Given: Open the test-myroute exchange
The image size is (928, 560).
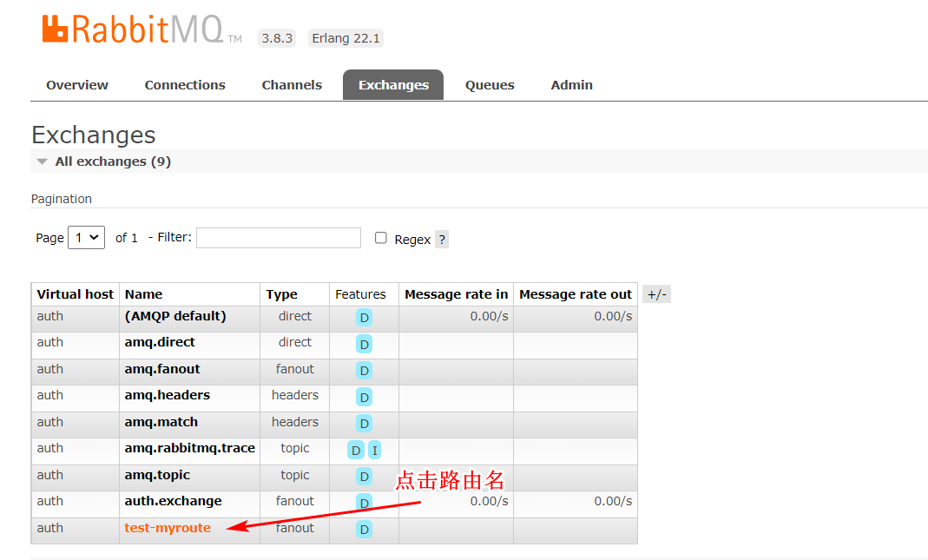Looking at the screenshot, I should pyautogui.click(x=168, y=528).
